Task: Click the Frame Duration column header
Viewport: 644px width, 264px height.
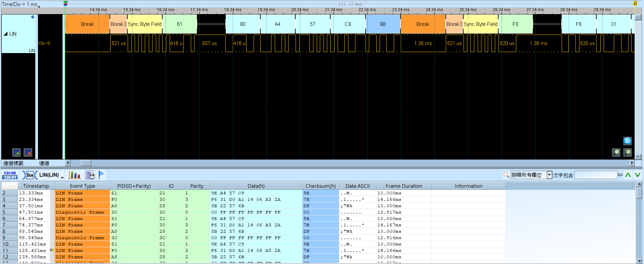Action: coord(404,186)
